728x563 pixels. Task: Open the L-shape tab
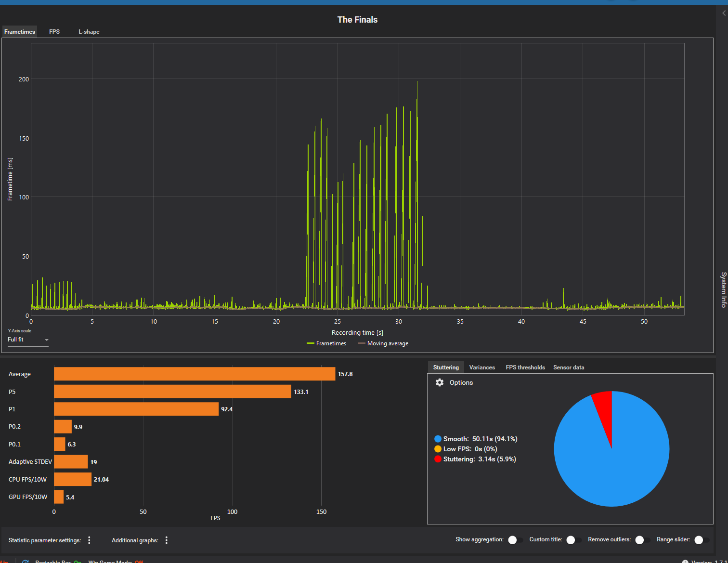click(89, 32)
